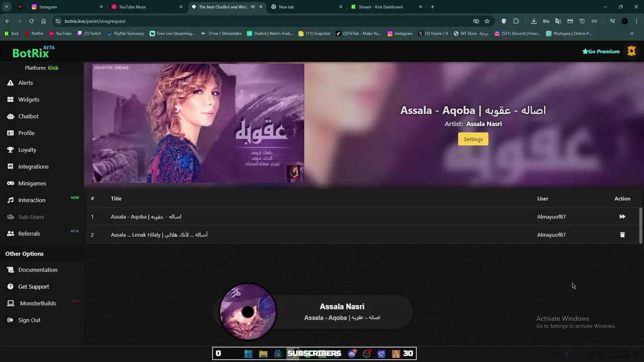Open song request Settings button
The width and height of the screenshot is (644, 362).
pos(473,139)
